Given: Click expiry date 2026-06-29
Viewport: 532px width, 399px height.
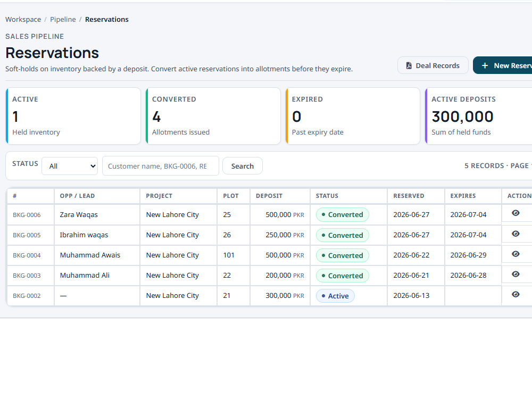Looking at the screenshot, I should point(468,255).
